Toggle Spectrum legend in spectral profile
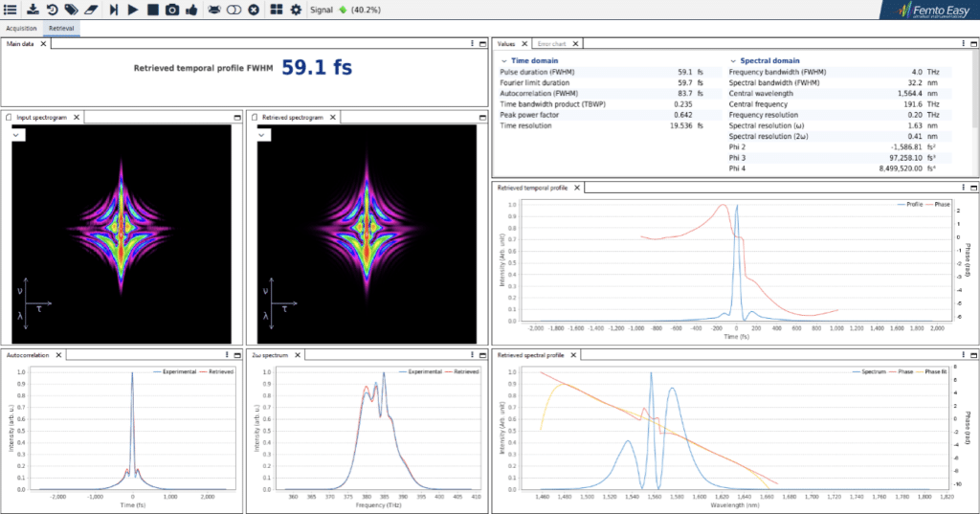This screenshot has width=980, height=514. [869, 371]
